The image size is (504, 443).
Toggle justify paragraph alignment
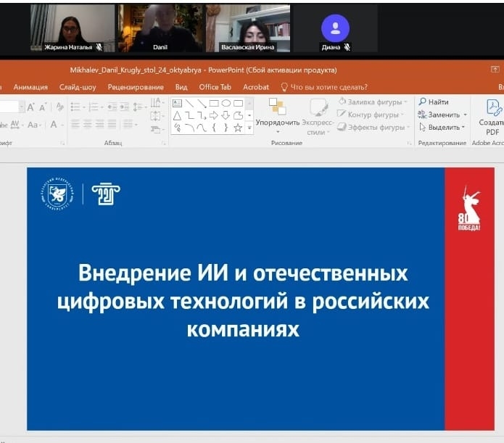112,125
